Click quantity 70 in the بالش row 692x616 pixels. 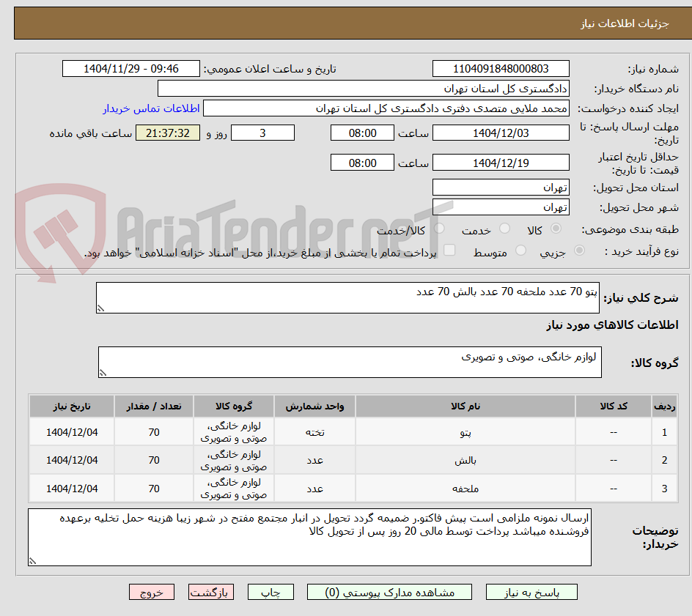pyautogui.click(x=154, y=460)
